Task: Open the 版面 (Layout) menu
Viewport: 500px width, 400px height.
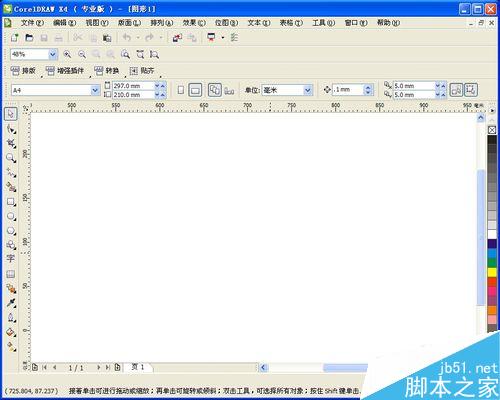Action: pos(129,23)
